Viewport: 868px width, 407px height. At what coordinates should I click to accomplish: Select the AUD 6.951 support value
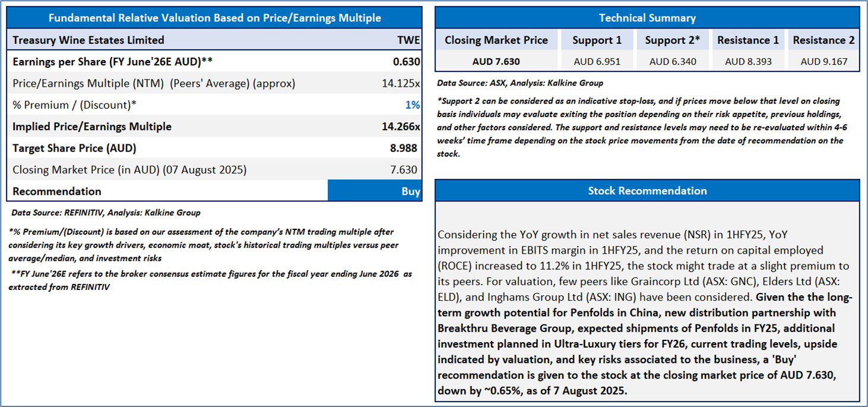point(597,61)
